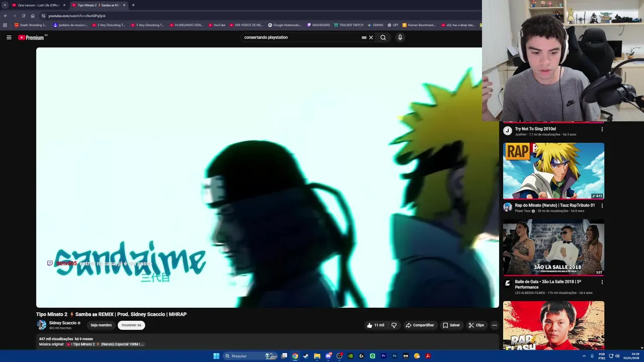The width and height of the screenshot is (644, 362).
Task: Open DASHBOARD bookmark
Action: tap(318, 25)
